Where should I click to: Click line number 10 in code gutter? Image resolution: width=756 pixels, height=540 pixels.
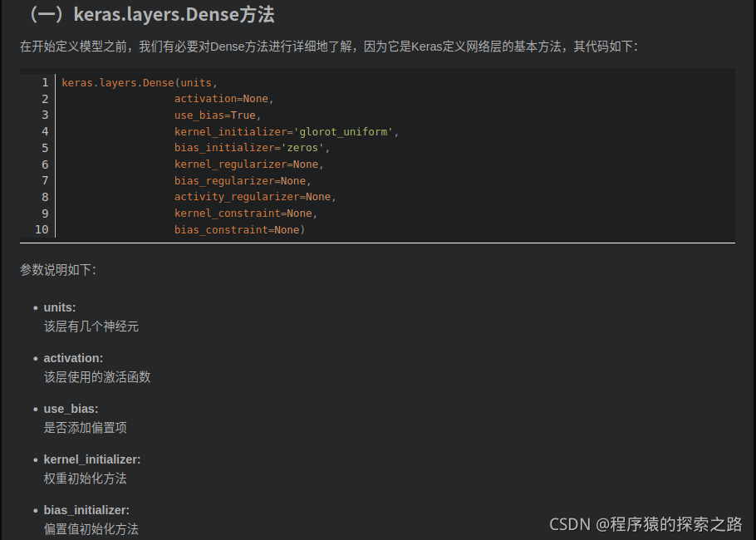pyautogui.click(x=42, y=229)
